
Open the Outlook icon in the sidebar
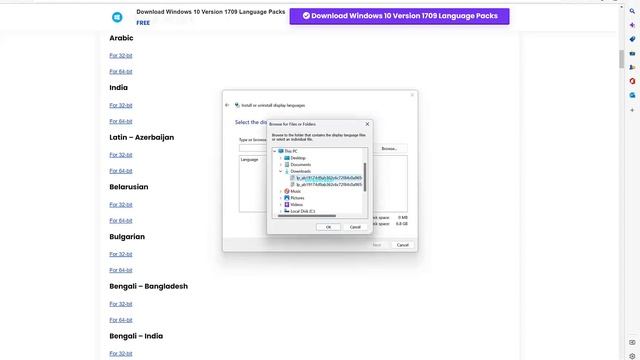[x=632, y=95]
